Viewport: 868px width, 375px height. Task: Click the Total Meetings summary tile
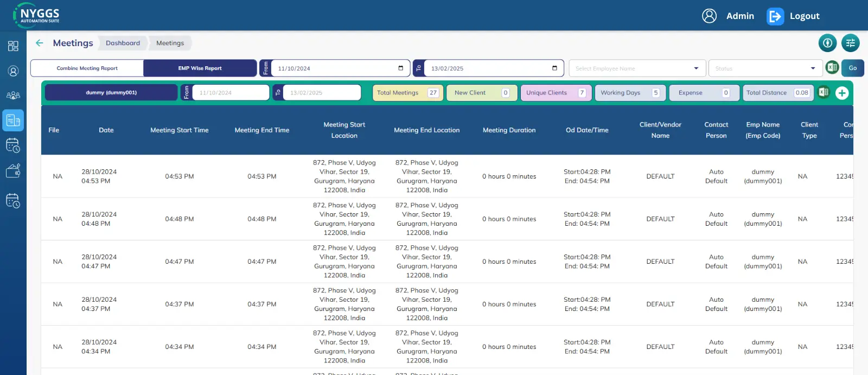407,93
